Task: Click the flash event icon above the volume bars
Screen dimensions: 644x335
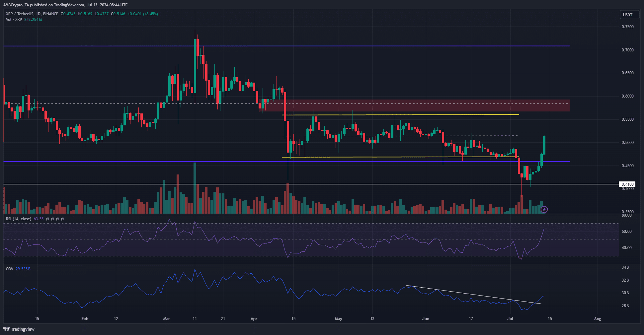Action: pyautogui.click(x=544, y=209)
